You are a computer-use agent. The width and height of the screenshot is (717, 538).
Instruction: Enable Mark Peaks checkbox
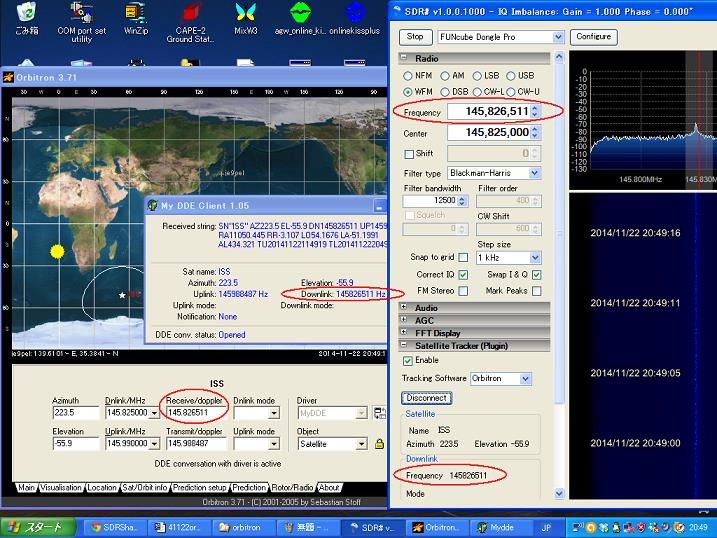(x=537, y=291)
